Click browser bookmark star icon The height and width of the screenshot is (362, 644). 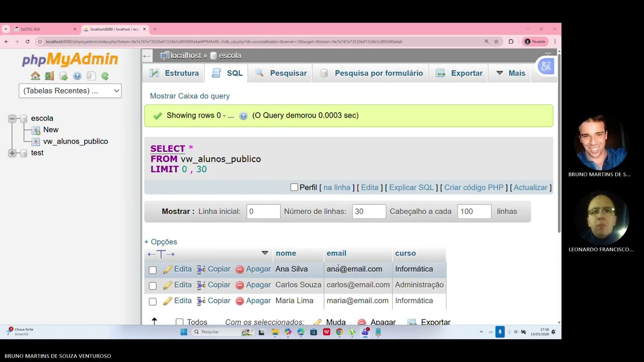496,42
